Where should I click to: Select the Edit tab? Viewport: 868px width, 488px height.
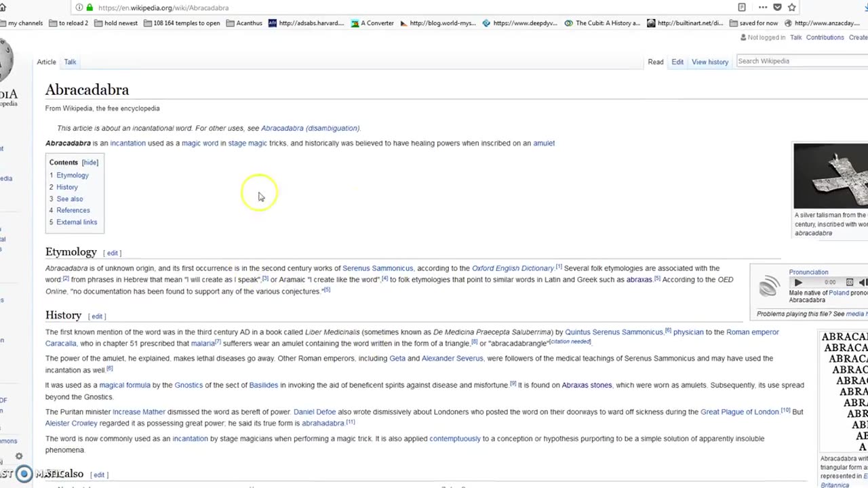677,62
